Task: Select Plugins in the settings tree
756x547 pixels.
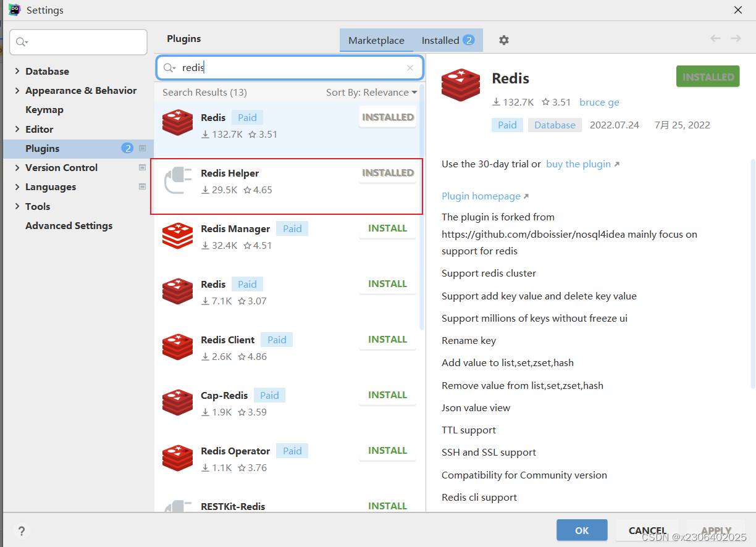Action: (x=78, y=148)
